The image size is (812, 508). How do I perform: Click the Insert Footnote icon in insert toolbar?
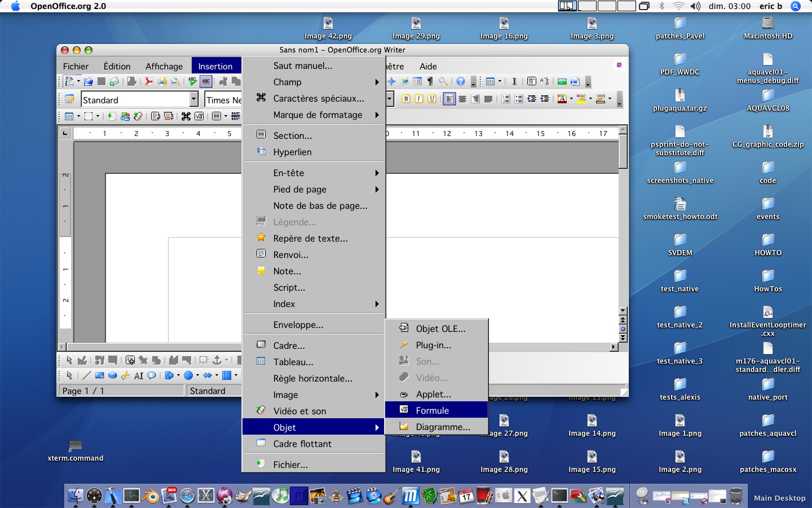pos(155,116)
